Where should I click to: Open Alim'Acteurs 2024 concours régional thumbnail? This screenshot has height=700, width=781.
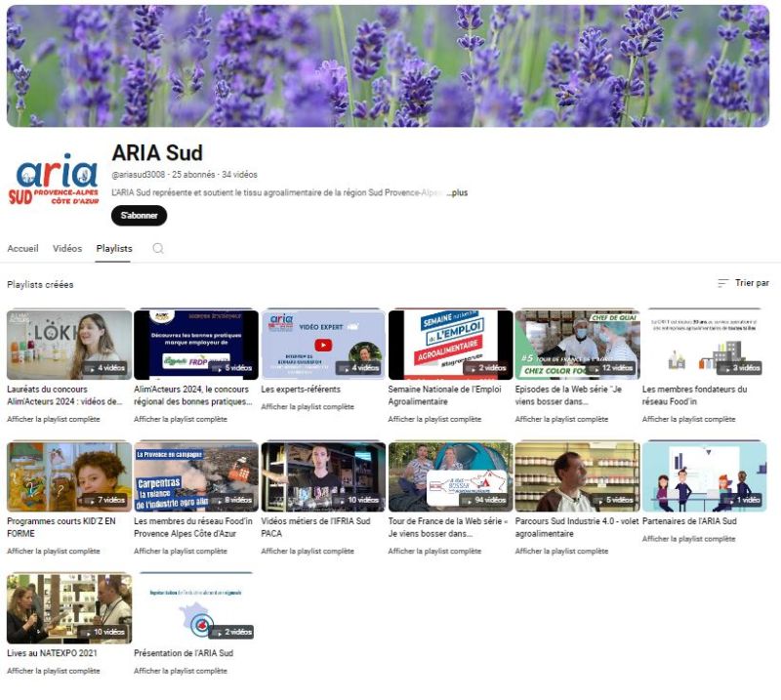(x=196, y=345)
